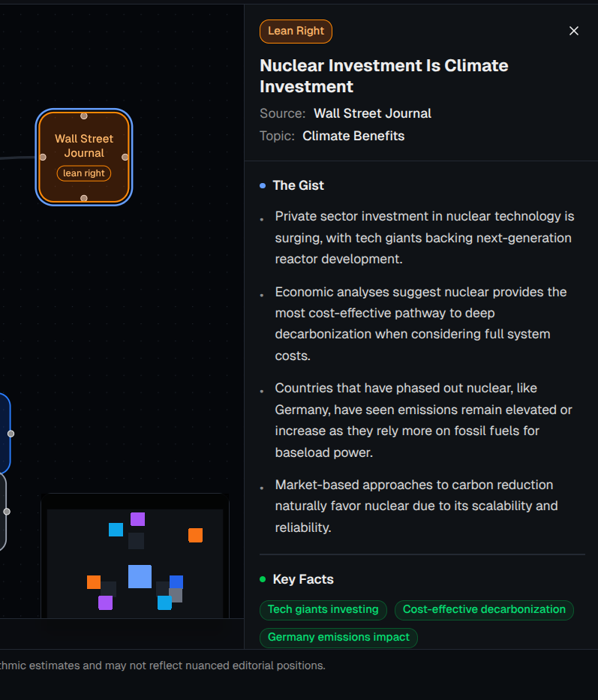Click the bottom handle of Wall Street Journal node
Screen dimensions: 598x700
pos(84,198)
